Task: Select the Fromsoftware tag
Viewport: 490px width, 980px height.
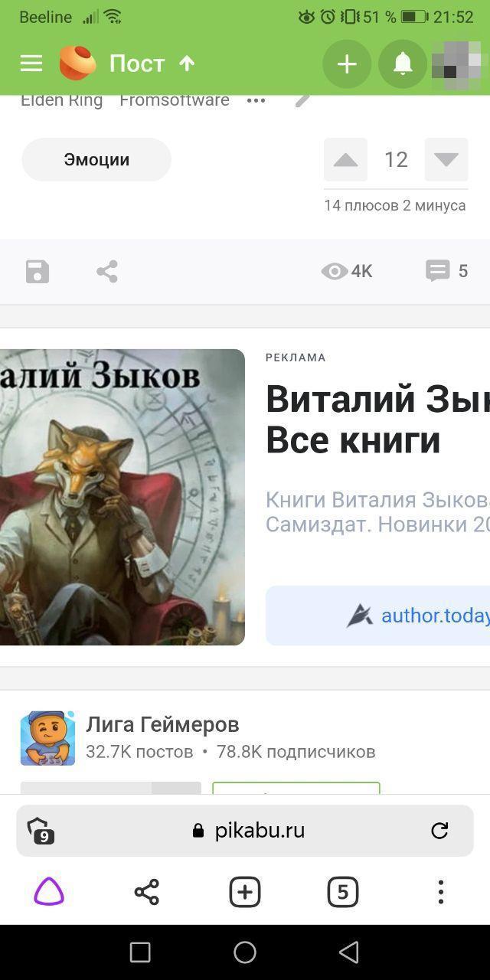Action: (175, 100)
